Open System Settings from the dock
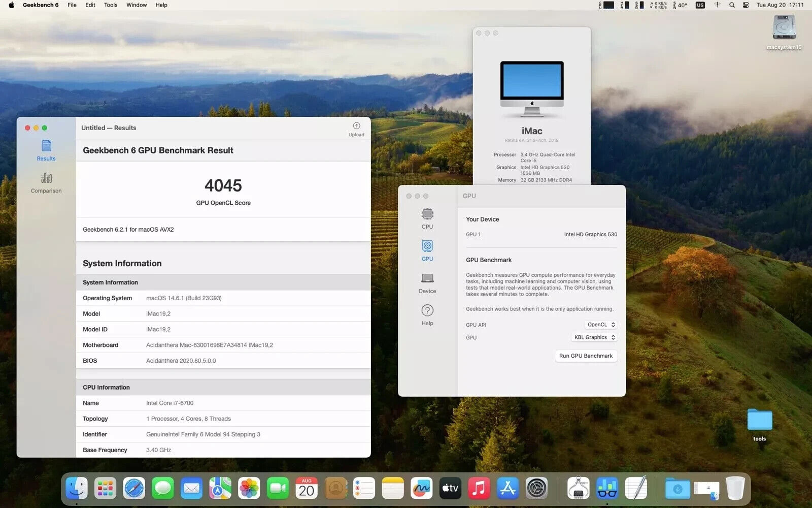The width and height of the screenshot is (812, 508). [x=536, y=489]
